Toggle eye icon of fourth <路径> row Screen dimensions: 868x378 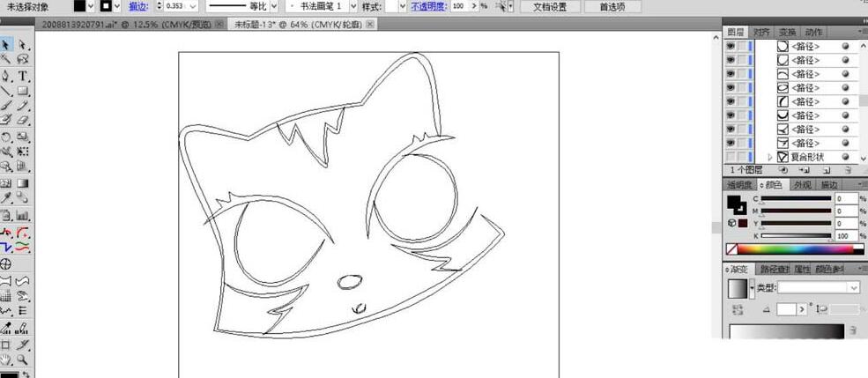tap(731, 87)
